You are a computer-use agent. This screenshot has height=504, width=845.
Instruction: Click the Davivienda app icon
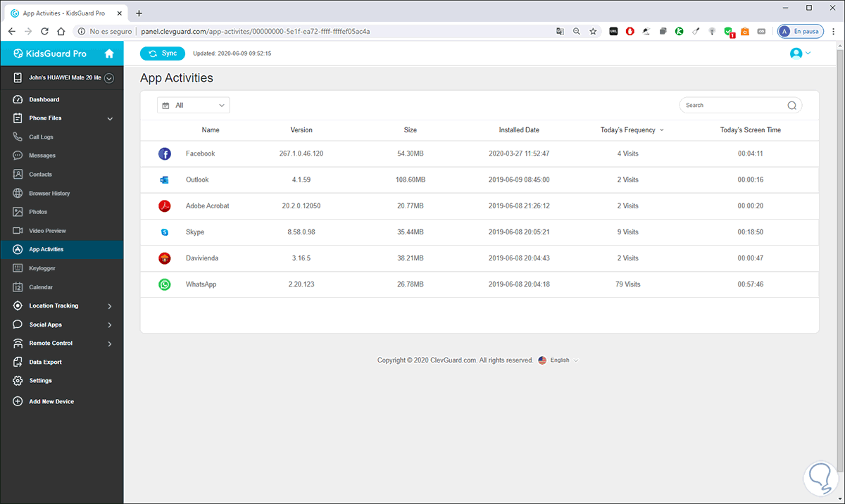coord(165,258)
